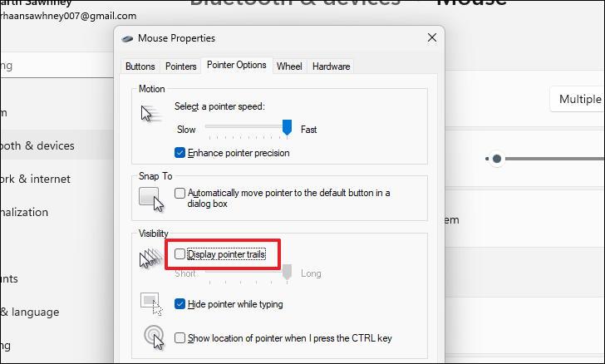Open the Pointers tab

coord(180,66)
